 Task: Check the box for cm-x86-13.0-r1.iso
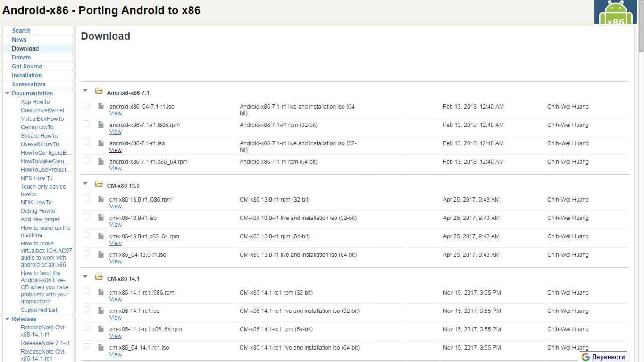click(x=86, y=217)
